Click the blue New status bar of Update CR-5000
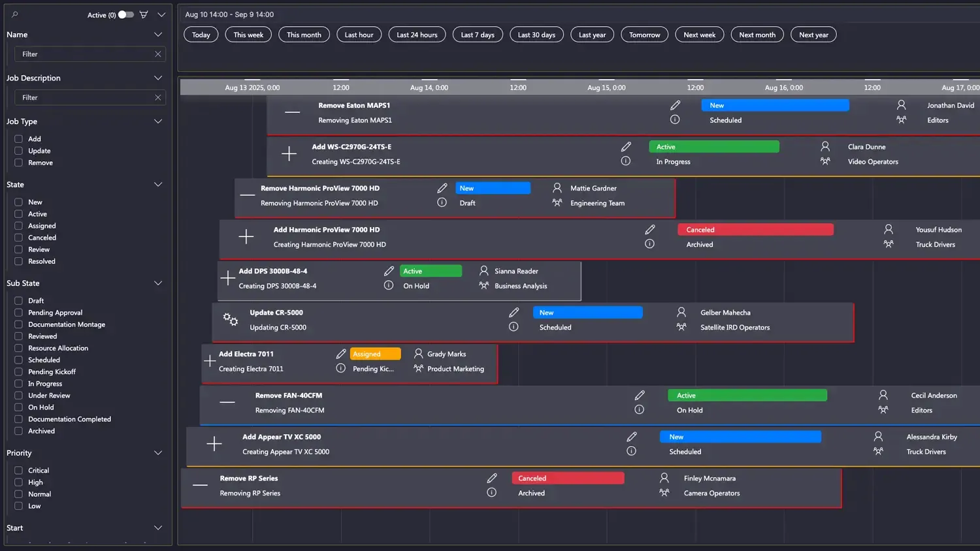This screenshot has height=551, width=980. tap(588, 313)
